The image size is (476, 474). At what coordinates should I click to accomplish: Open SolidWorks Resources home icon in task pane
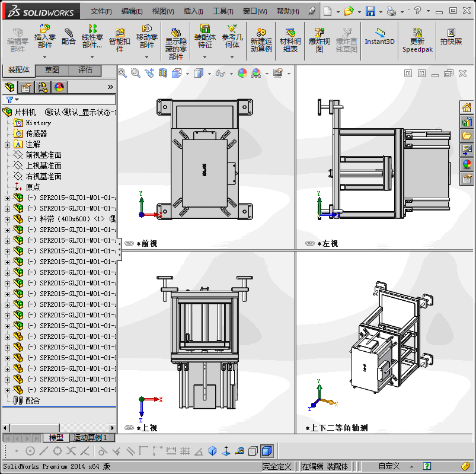click(467, 107)
